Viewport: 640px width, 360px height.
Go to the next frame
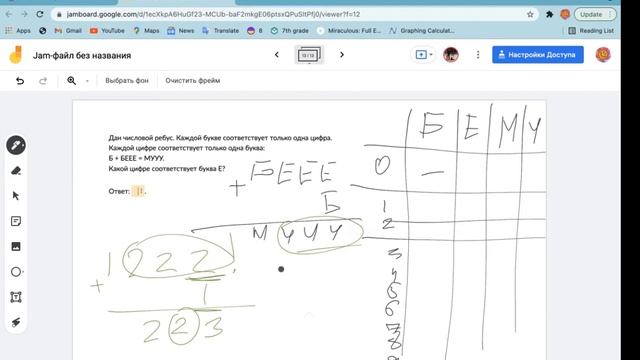pyautogui.click(x=342, y=55)
